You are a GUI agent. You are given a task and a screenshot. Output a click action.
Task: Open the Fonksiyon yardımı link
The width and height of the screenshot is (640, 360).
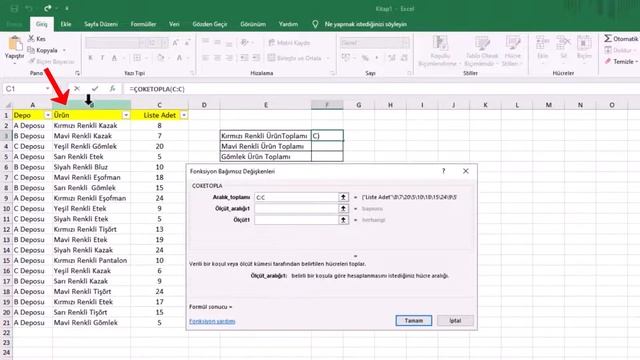point(212,321)
